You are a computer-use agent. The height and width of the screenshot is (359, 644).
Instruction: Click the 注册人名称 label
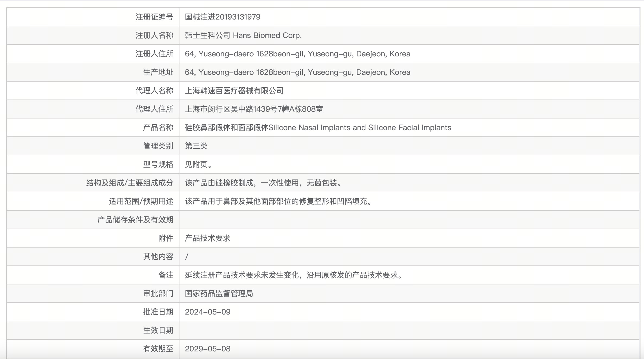coord(154,35)
